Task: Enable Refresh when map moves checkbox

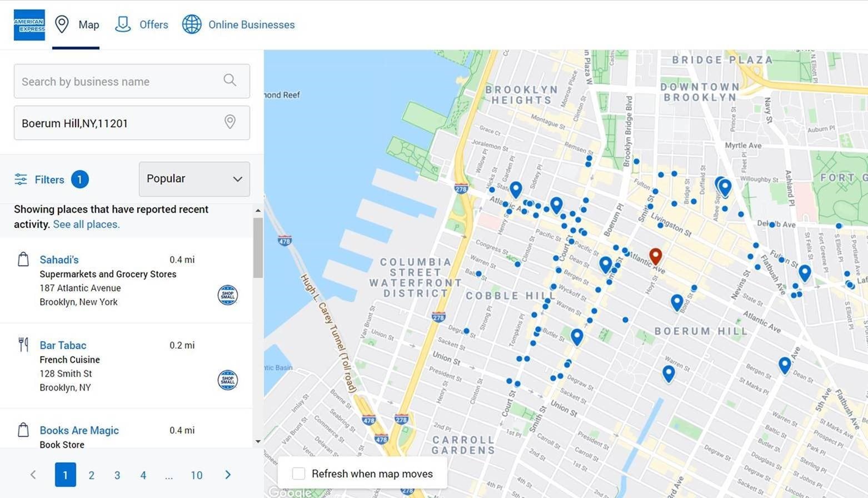Action: pos(299,474)
